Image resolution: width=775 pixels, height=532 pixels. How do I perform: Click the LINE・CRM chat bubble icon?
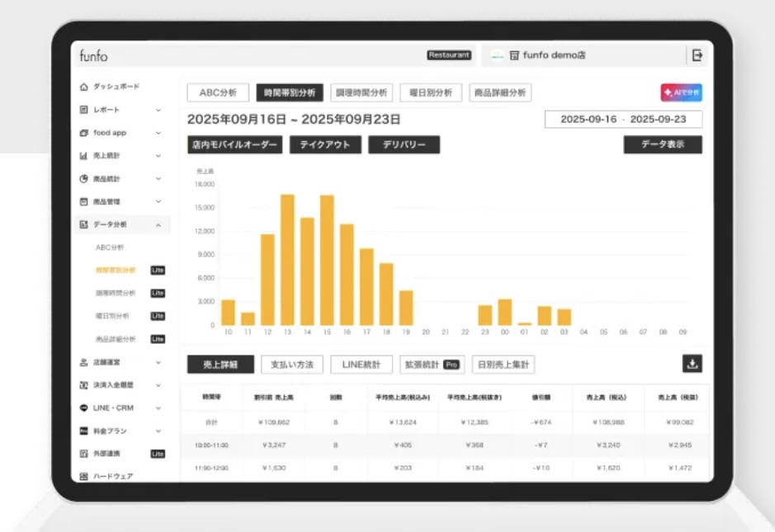[x=83, y=407]
